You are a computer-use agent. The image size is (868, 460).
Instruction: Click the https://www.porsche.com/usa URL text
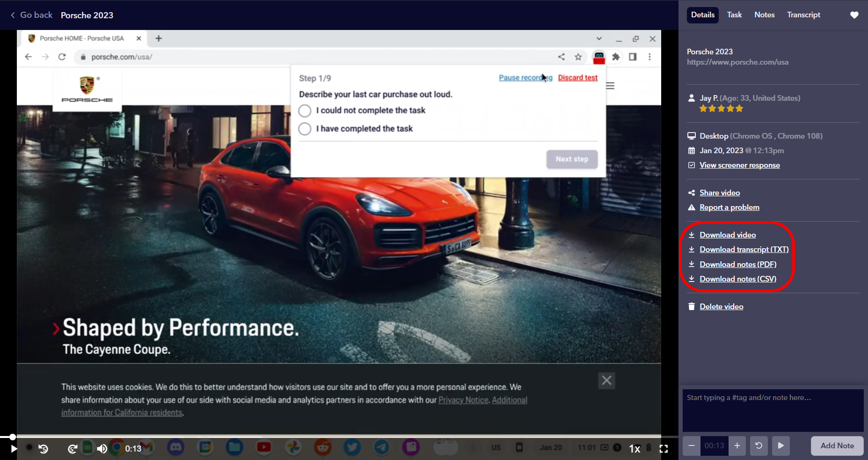(737, 62)
